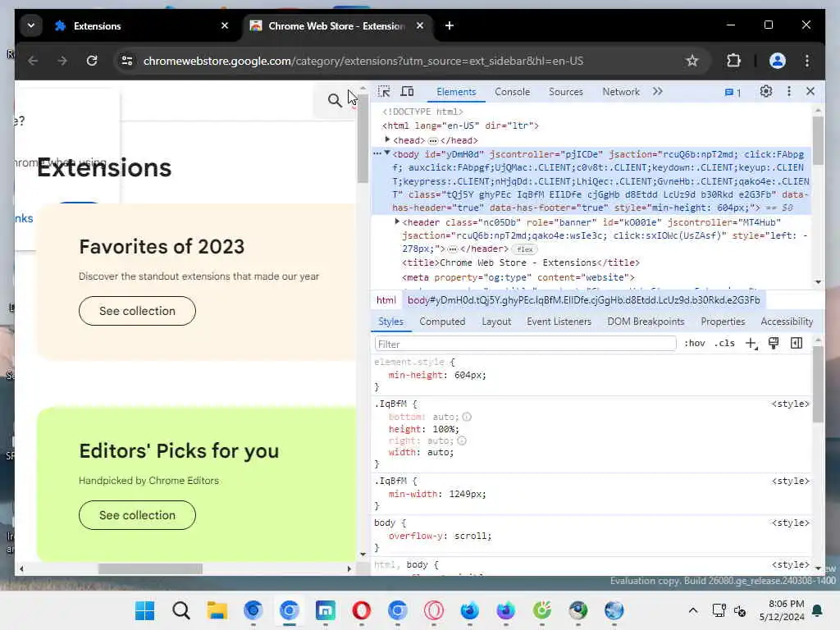
Task: Open the Properties sub-tab
Action: [723, 322]
